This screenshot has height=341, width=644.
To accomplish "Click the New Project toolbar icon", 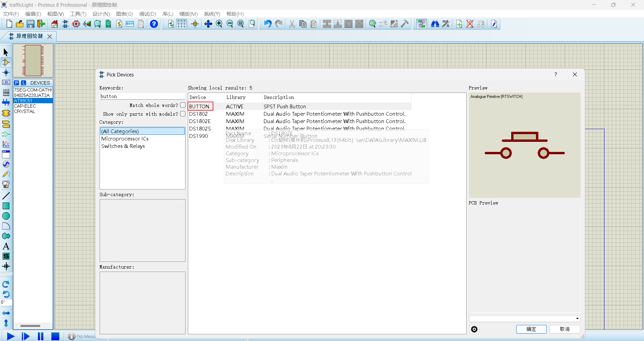I will coord(9,24).
